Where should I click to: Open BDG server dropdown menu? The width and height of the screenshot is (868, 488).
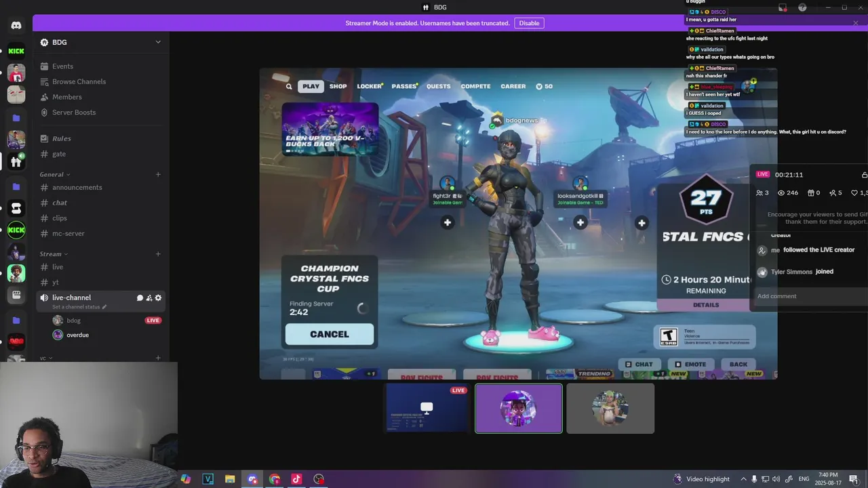(158, 42)
